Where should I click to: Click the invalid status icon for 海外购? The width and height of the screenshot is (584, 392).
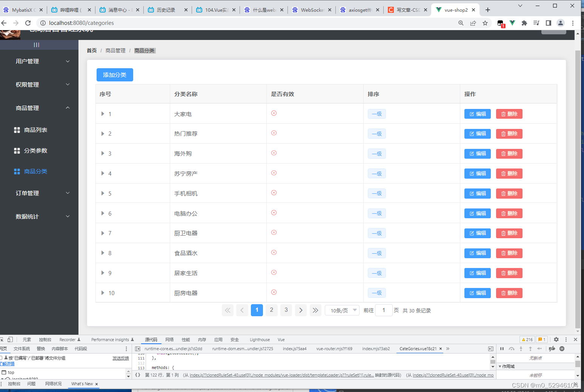tap(274, 153)
